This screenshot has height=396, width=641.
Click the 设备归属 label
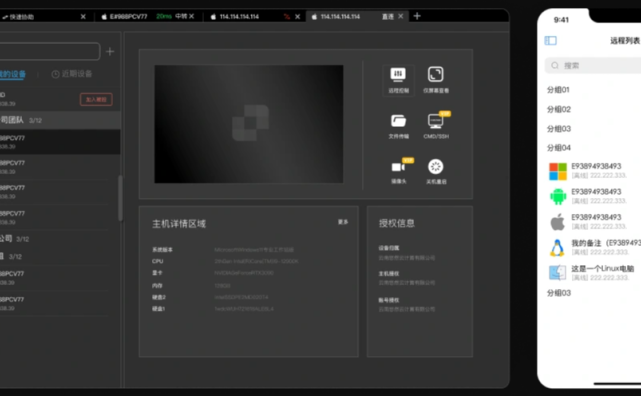click(x=389, y=248)
